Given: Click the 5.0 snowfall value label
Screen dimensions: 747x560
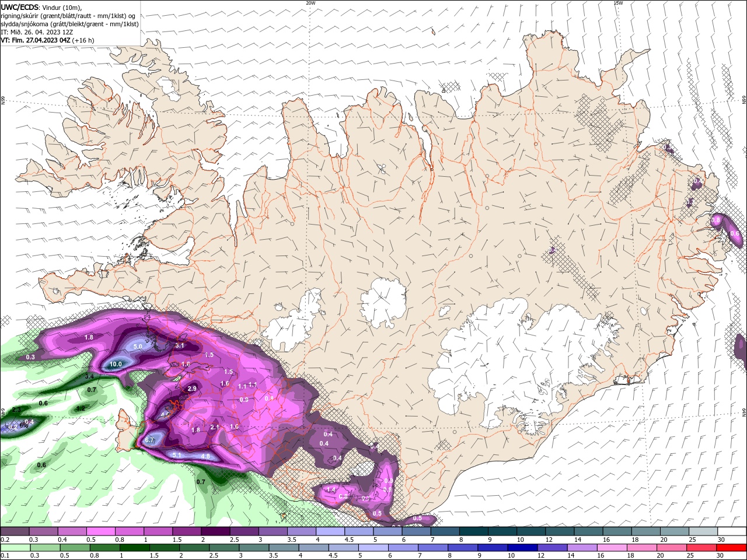Looking at the screenshot, I should 138,346.
